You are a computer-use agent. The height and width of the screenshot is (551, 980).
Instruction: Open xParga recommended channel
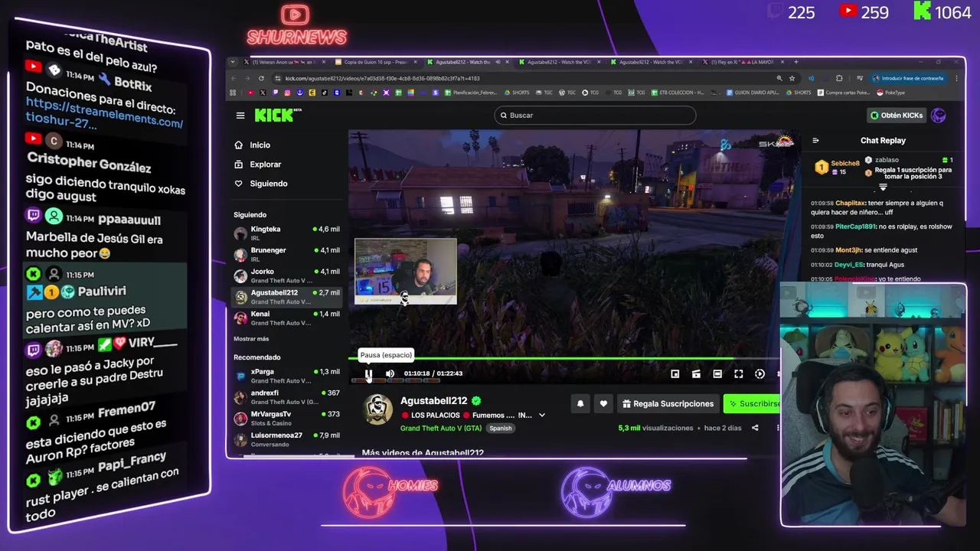click(286, 376)
